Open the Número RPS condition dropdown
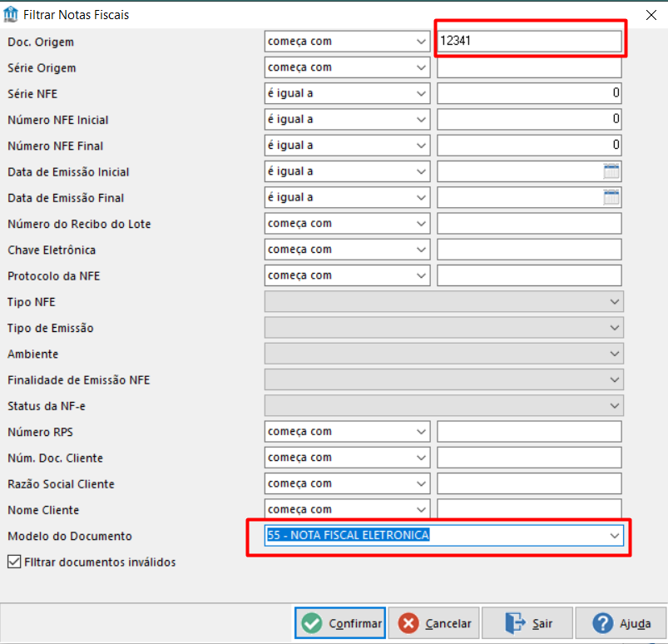 347,432
